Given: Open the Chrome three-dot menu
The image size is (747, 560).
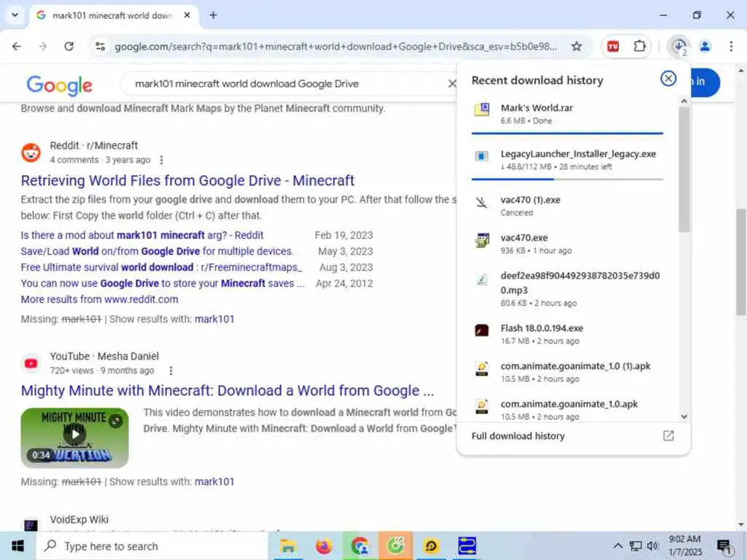Looking at the screenshot, I should pyautogui.click(x=731, y=46).
